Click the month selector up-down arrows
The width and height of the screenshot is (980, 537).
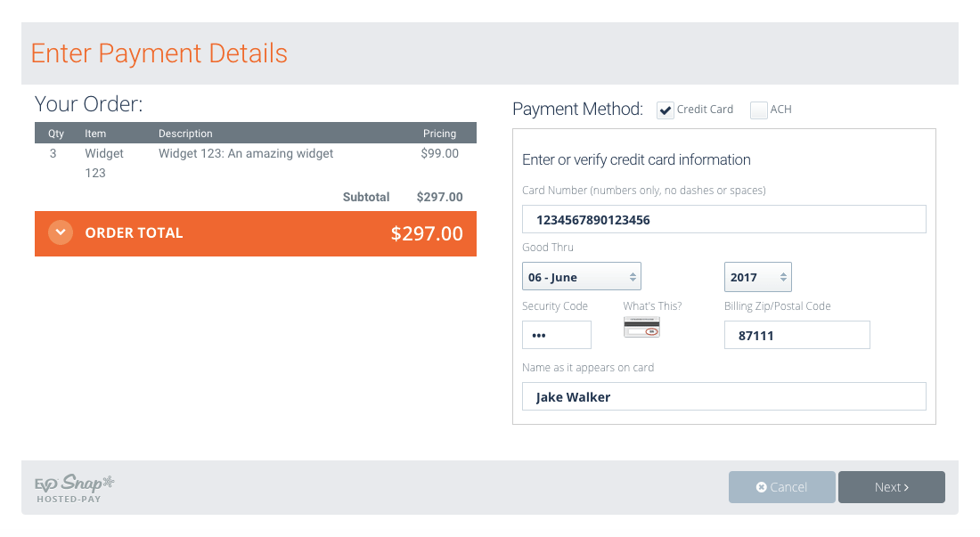633,277
